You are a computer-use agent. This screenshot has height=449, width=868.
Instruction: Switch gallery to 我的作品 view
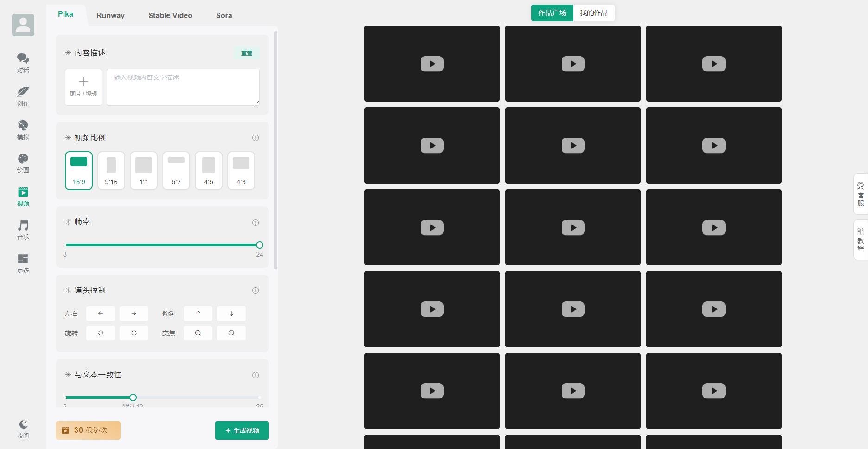(x=594, y=13)
